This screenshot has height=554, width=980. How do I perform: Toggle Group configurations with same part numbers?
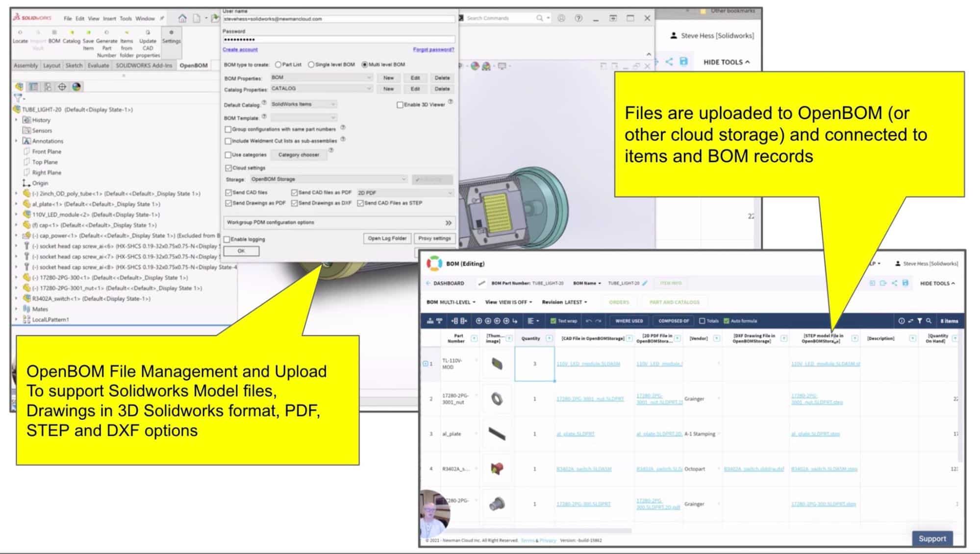[x=228, y=129]
